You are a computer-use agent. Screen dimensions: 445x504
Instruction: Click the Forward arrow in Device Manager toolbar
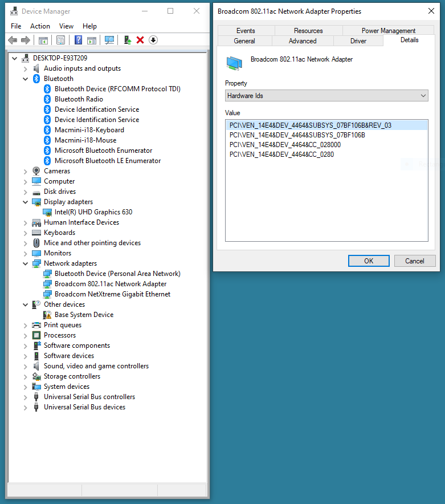click(x=26, y=40)
